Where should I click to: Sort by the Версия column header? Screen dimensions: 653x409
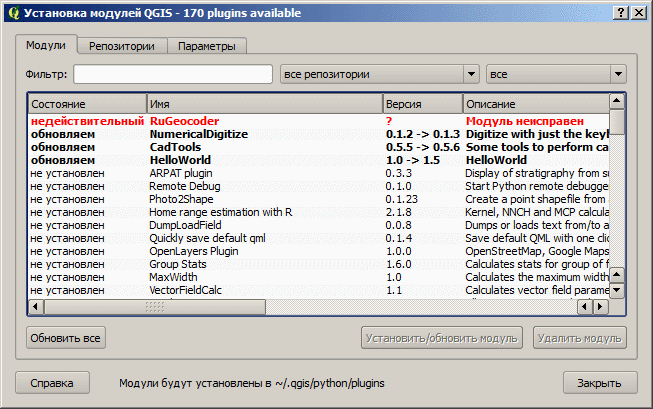coord(423,104)
